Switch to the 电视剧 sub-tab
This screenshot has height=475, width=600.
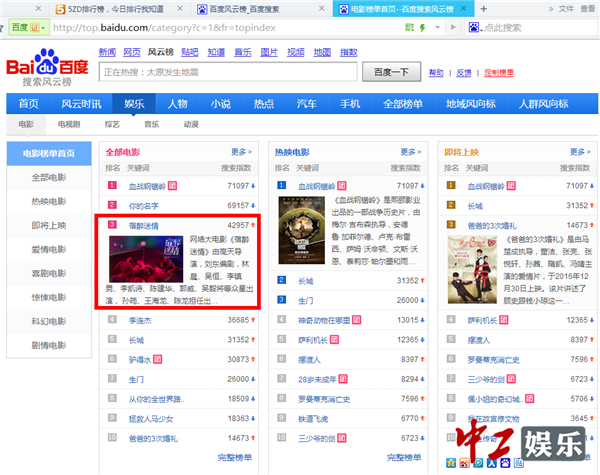pos(69,125)
